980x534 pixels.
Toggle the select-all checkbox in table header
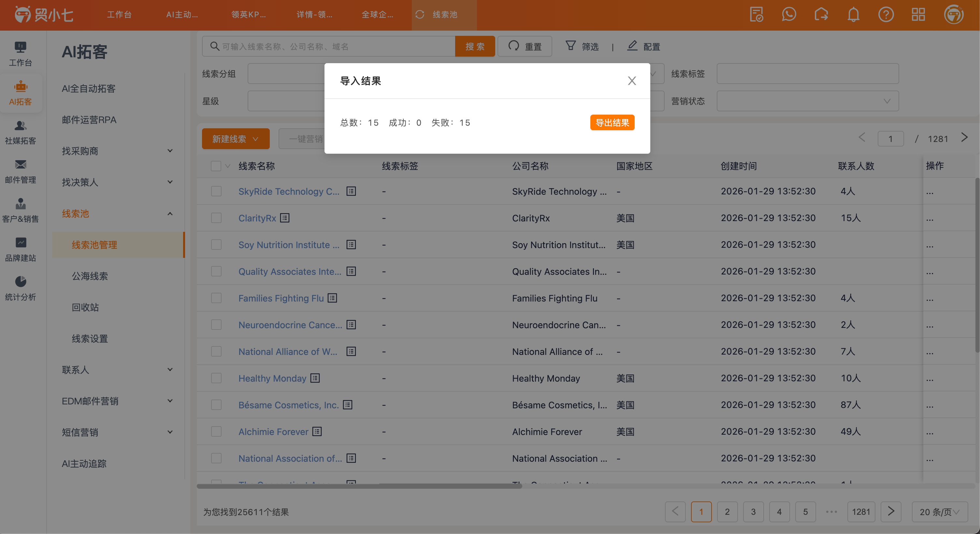[216, 166]
